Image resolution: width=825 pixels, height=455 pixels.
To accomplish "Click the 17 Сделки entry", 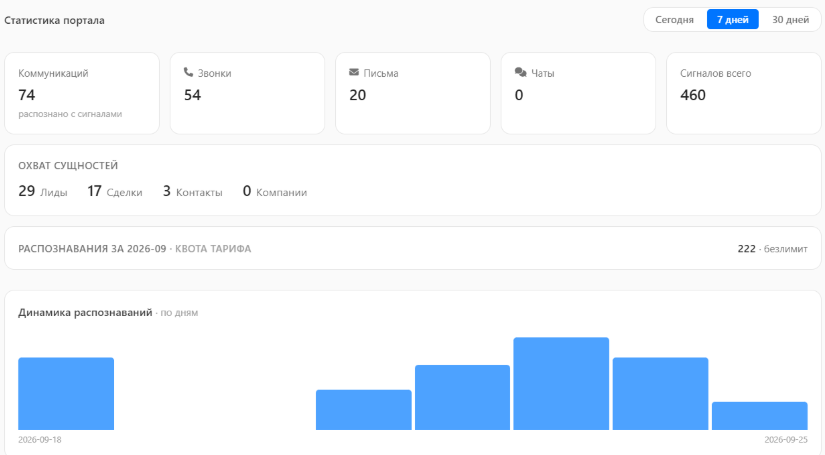I will click(115, 191).
